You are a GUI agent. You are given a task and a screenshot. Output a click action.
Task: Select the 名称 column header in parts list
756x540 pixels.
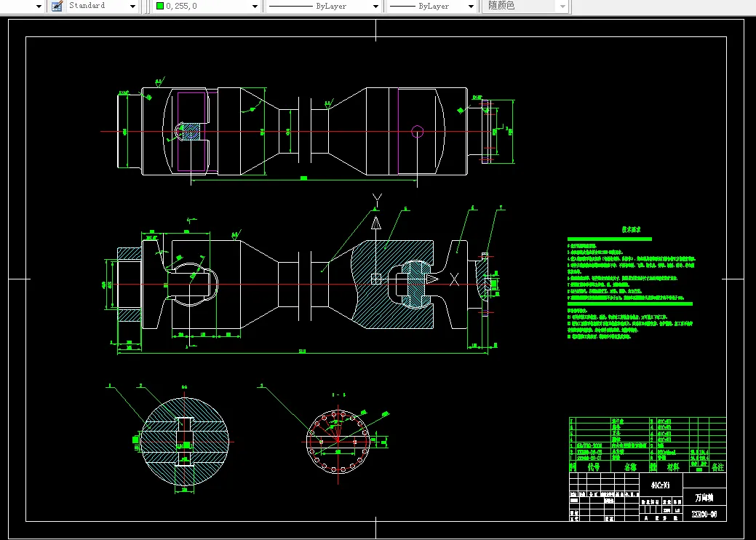pyautogui.click(x=630, y=466)
